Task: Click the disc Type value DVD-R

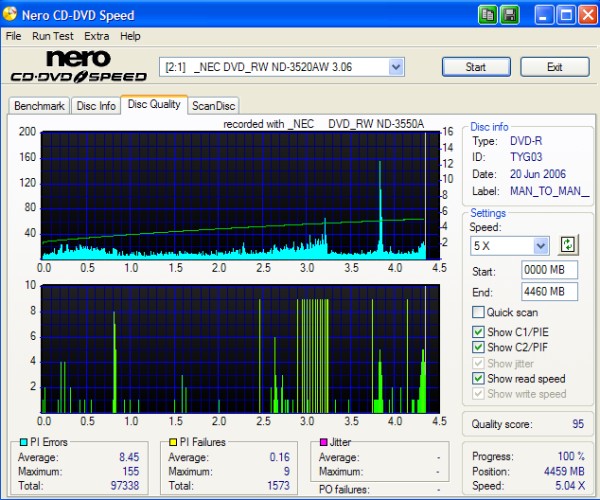Action: [526, 141]
